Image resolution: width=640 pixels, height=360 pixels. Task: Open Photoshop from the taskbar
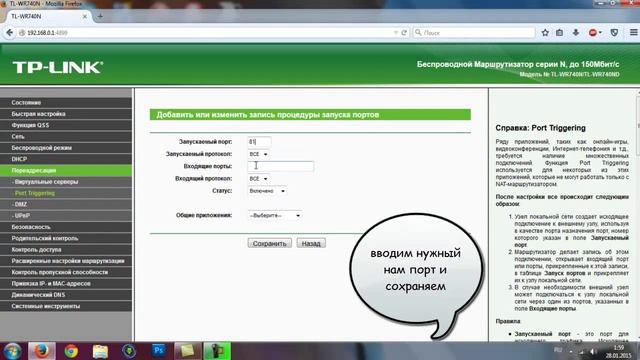[x=158, y=351]
